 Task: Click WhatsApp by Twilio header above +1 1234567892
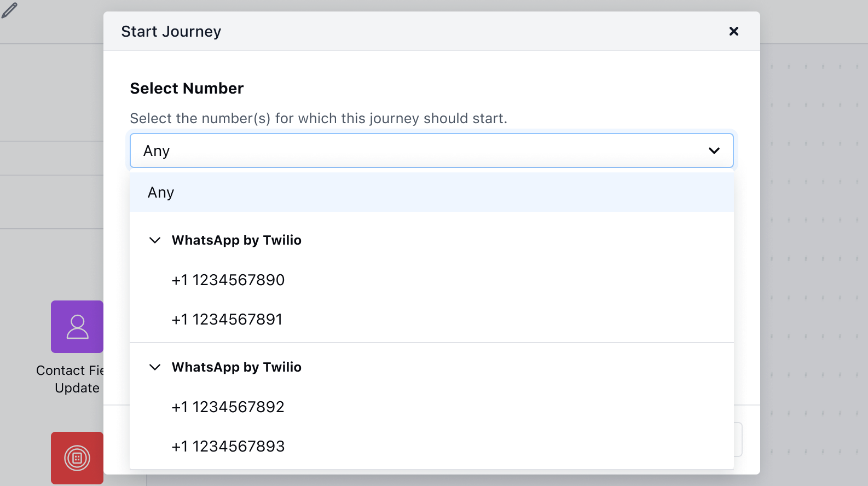(x=236, y=367)
